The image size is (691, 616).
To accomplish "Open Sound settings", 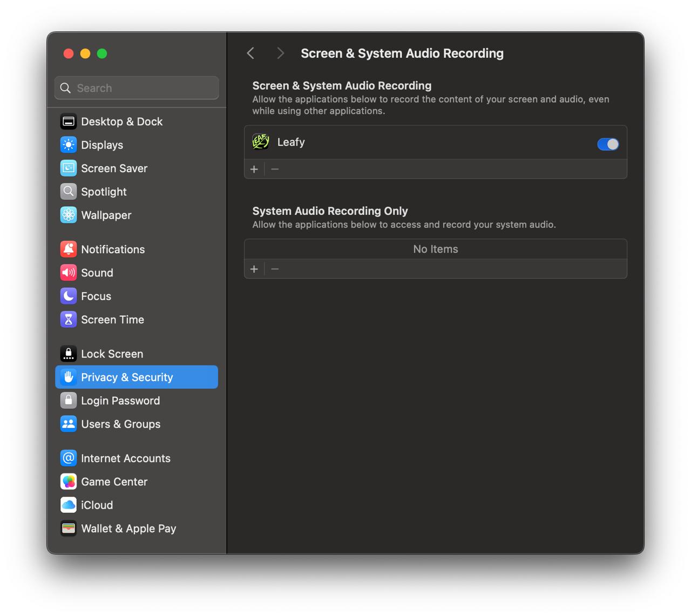I will (x=137, y=273).
